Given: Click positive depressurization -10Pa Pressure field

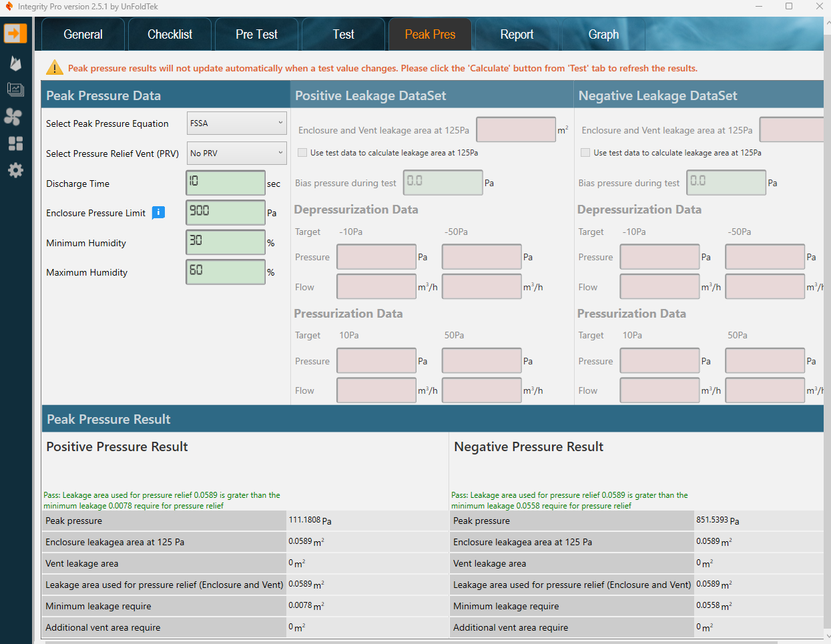Looking at the screenshot, I should click(376, 257).
